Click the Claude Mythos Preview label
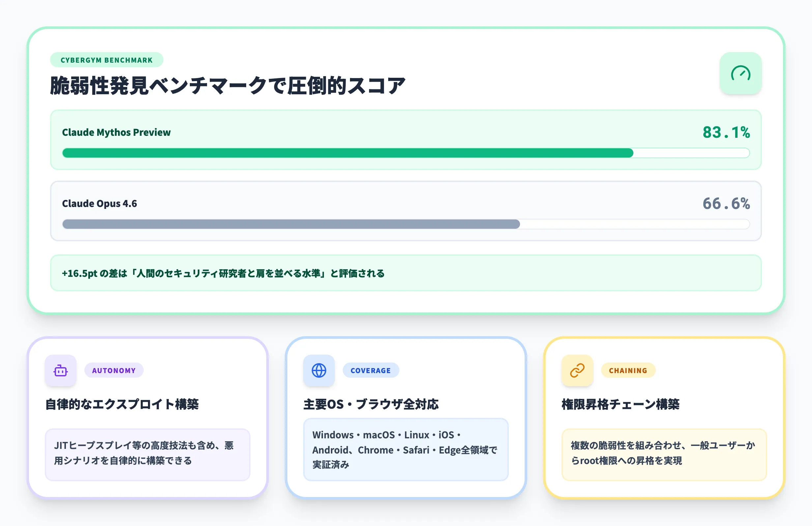Image resolution: width=812 pixels, height=526 pixels. tap(116, 132)
